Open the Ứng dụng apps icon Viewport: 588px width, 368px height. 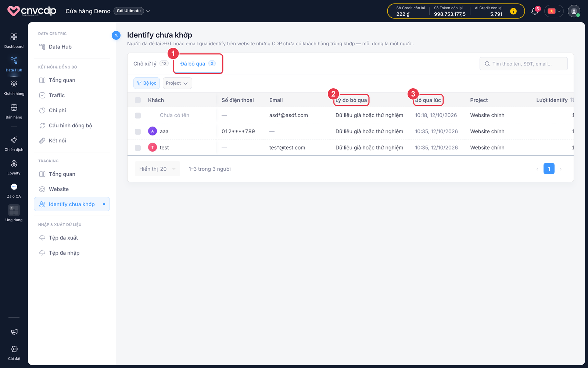[x=14, y=210]
